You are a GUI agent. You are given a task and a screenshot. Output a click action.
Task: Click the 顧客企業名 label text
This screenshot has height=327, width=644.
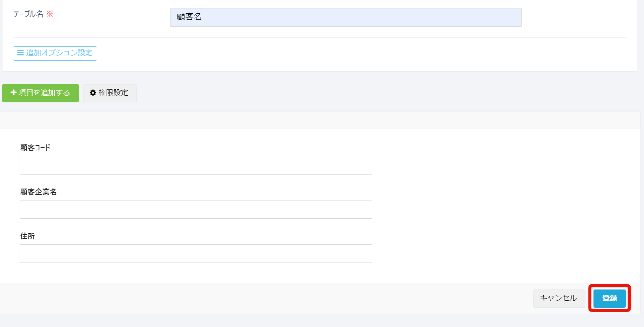pyautogui.click(x=39, y=192)
